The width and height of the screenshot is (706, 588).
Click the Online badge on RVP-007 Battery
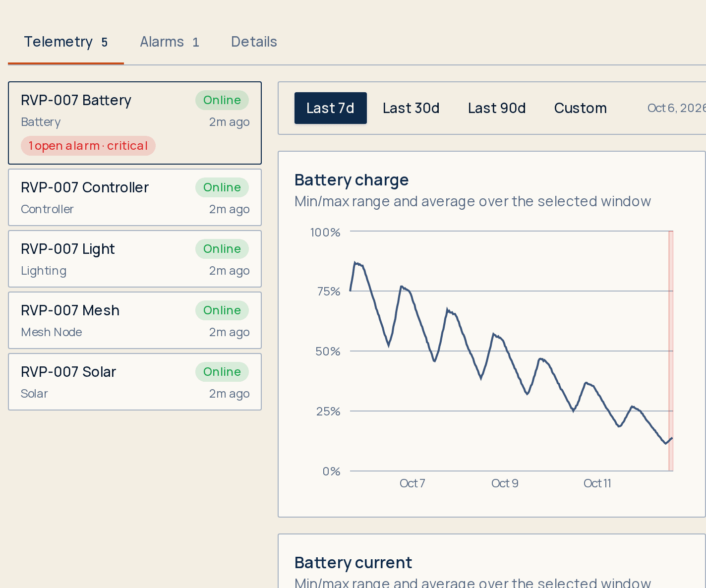pyautogui.click(x=222, y=100)
